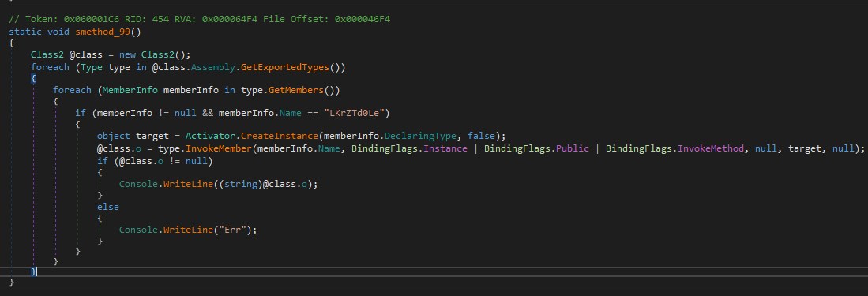
Task: Click the DeclaringType property
Action: point(421,136)
